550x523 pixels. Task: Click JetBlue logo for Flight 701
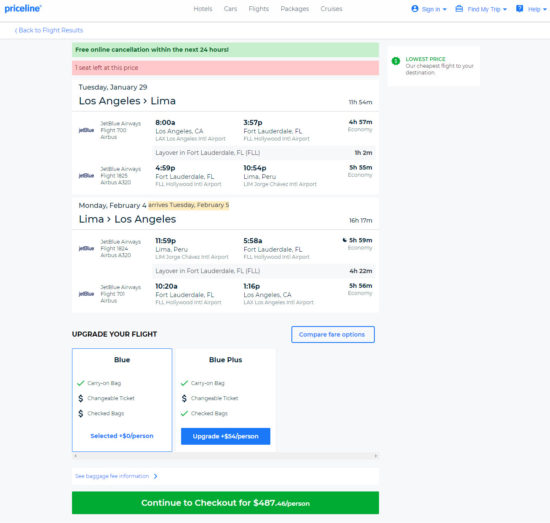[x=86, y=294]
